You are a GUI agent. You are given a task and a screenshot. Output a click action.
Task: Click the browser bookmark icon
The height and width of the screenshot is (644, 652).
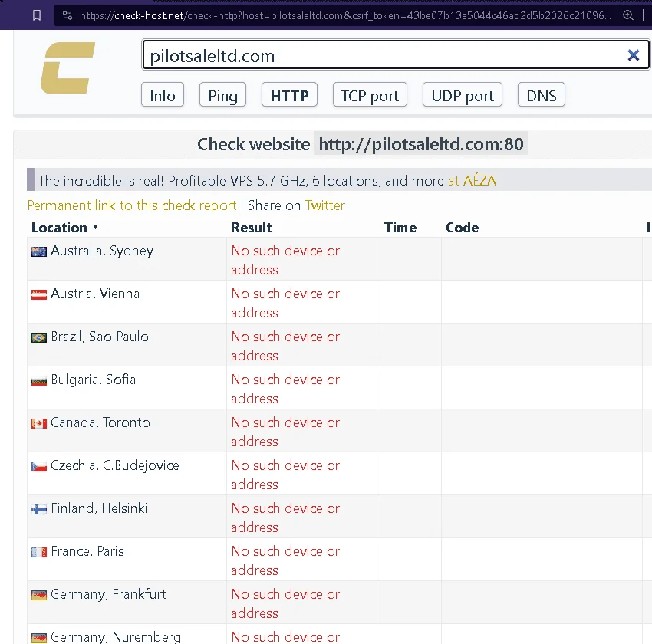[37, 15]
